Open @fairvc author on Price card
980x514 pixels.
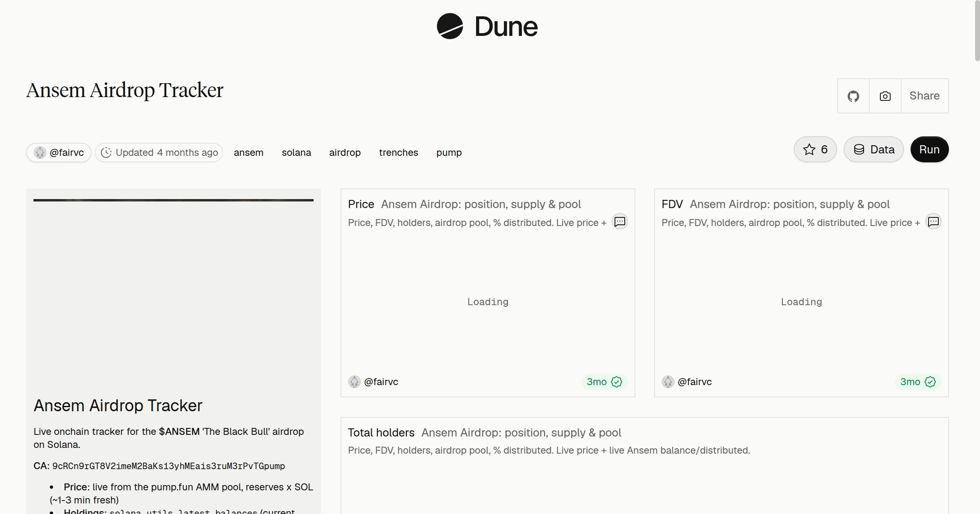pos(373,382)
